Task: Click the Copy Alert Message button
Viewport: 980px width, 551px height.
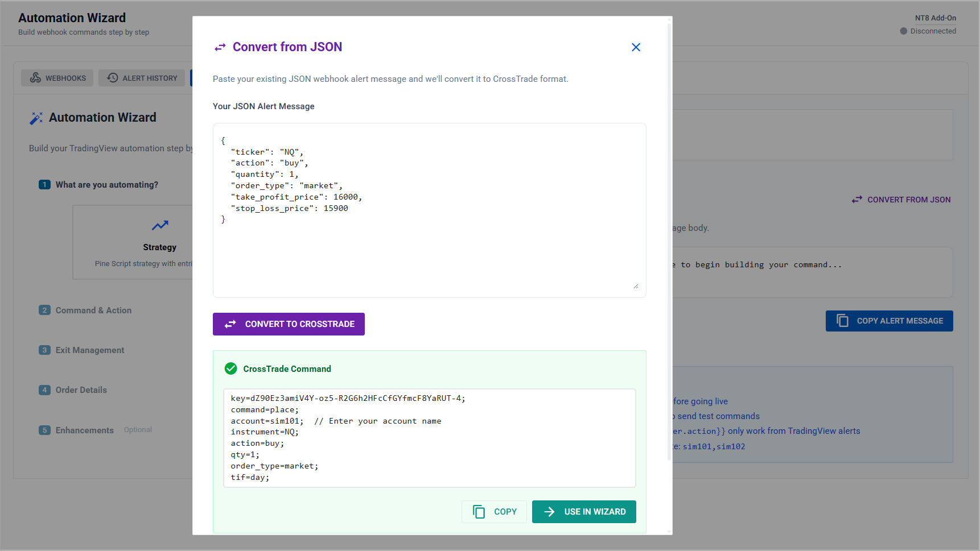Action: pos(889,321)
